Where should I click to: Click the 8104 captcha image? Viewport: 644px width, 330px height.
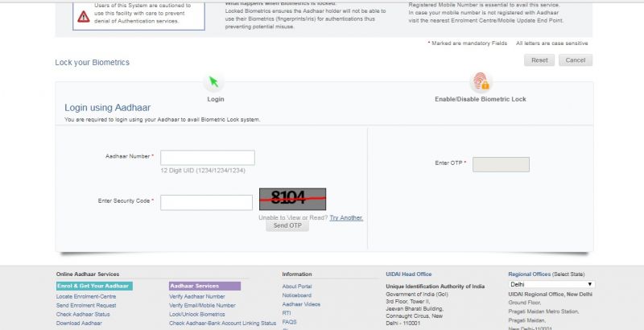[x=292, y=199]
